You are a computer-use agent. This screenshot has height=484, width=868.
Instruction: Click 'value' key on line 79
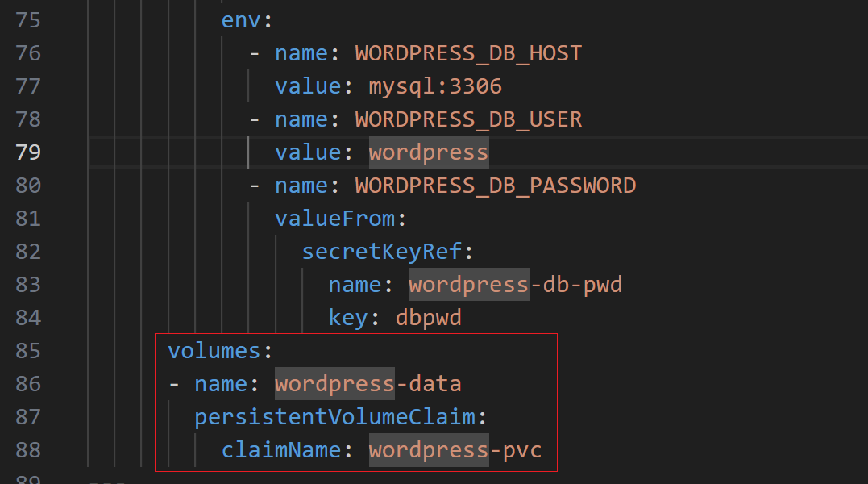309,152
